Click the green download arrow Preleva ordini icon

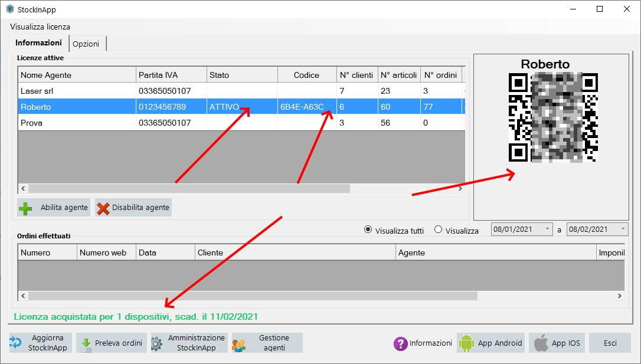tap(86, 344)
